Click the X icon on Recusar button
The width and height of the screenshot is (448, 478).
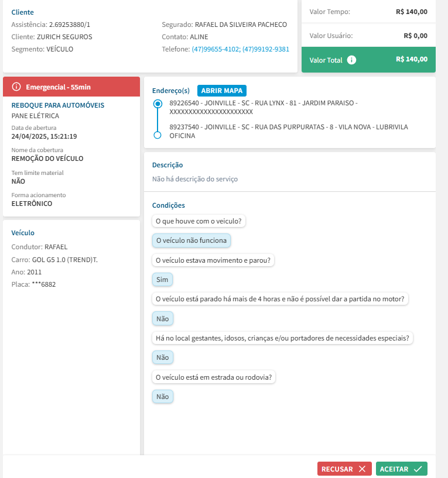362,469
